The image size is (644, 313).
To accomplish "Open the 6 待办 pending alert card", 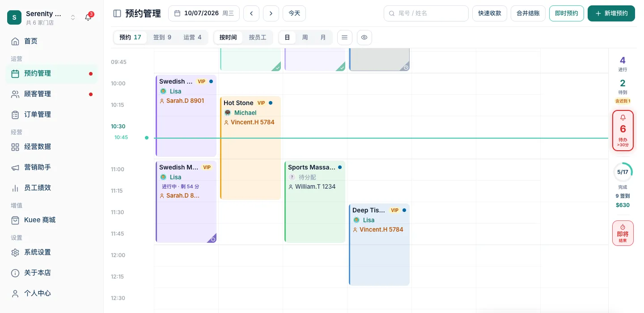I will 623,131.
